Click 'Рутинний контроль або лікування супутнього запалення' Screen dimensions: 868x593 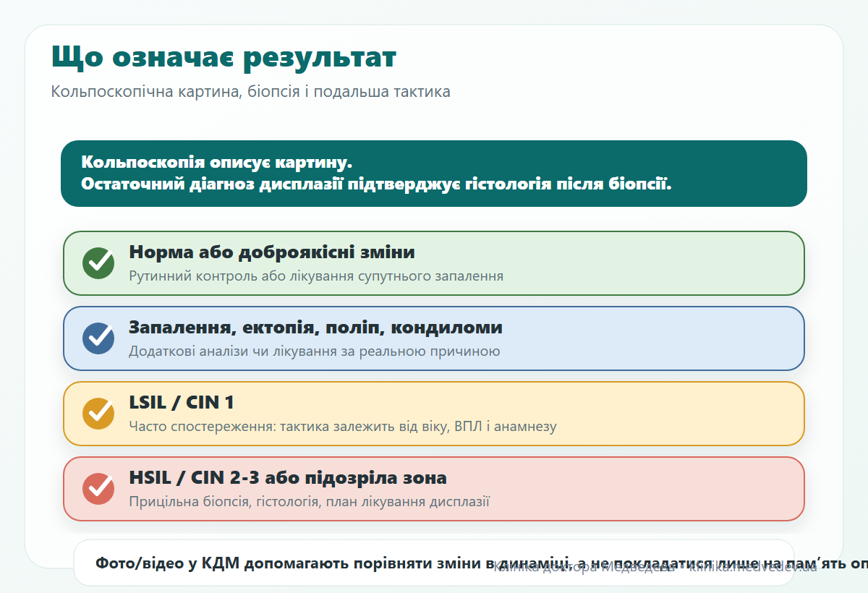point(316,276)
